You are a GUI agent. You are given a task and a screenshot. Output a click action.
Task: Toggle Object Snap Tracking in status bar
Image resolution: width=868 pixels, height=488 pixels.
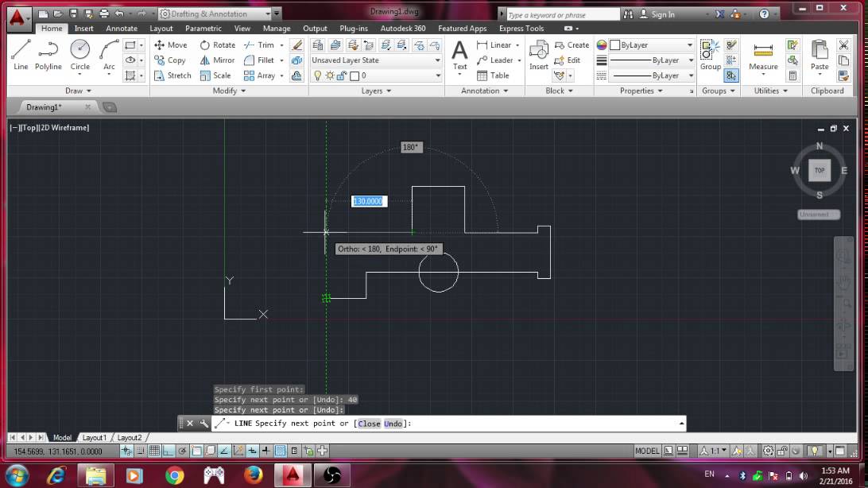click(224, 451)
